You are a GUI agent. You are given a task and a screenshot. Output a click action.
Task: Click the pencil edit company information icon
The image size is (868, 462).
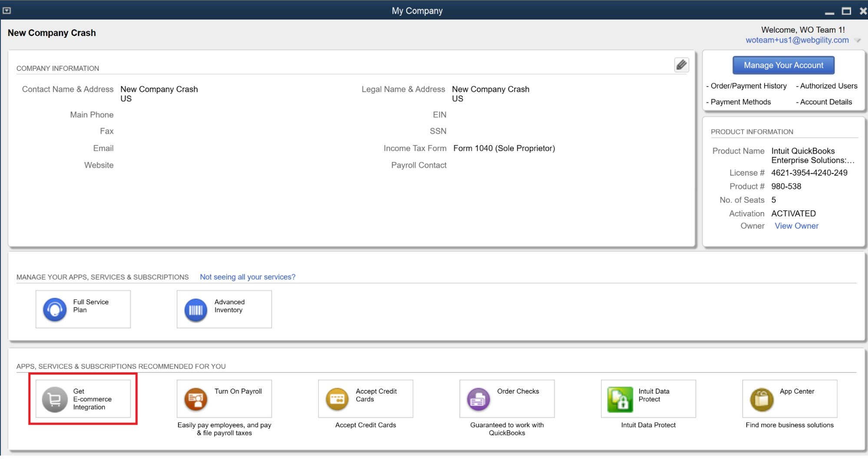pos(681,65)
